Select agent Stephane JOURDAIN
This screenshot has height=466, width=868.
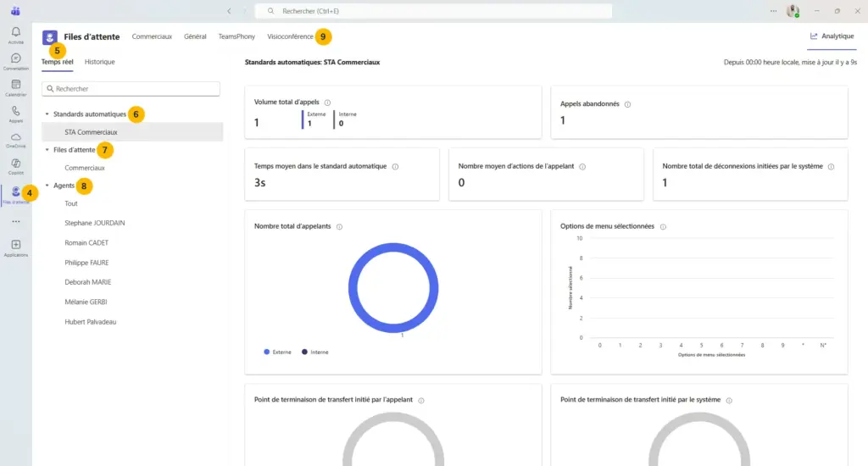tap(95, 223)
